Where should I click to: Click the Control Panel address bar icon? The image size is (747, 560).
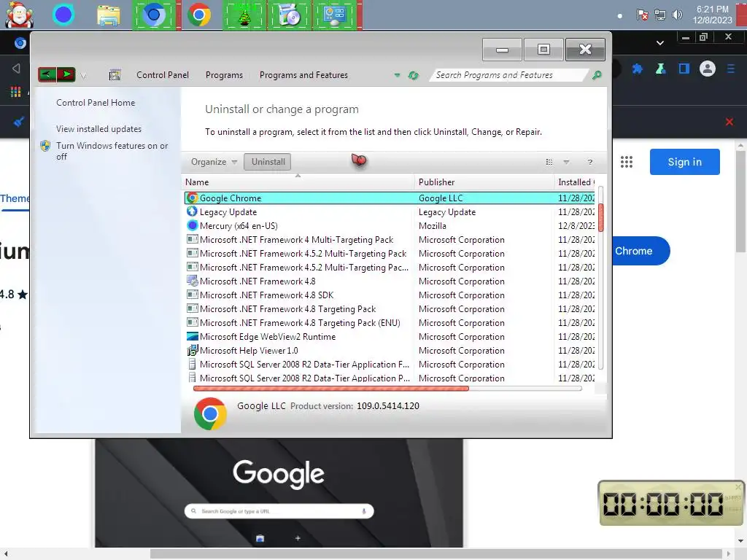[115, 75]
